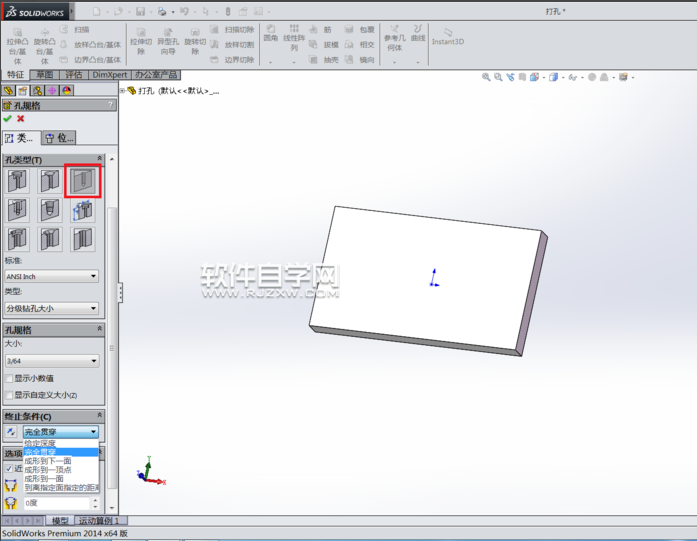Select the tapered tap hole type icon
The width and height of the screenshot is (697, 541).
click(x=50, y=210)
